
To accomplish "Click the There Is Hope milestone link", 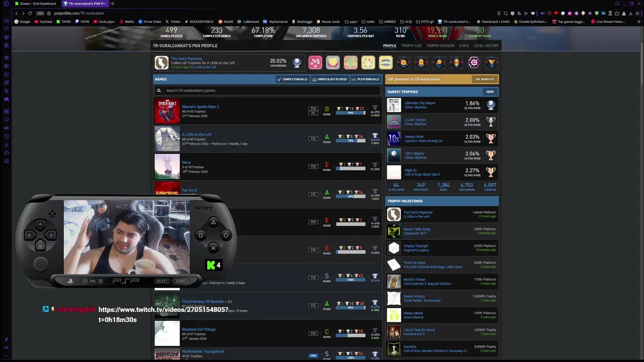I will [x=414, y=262].
